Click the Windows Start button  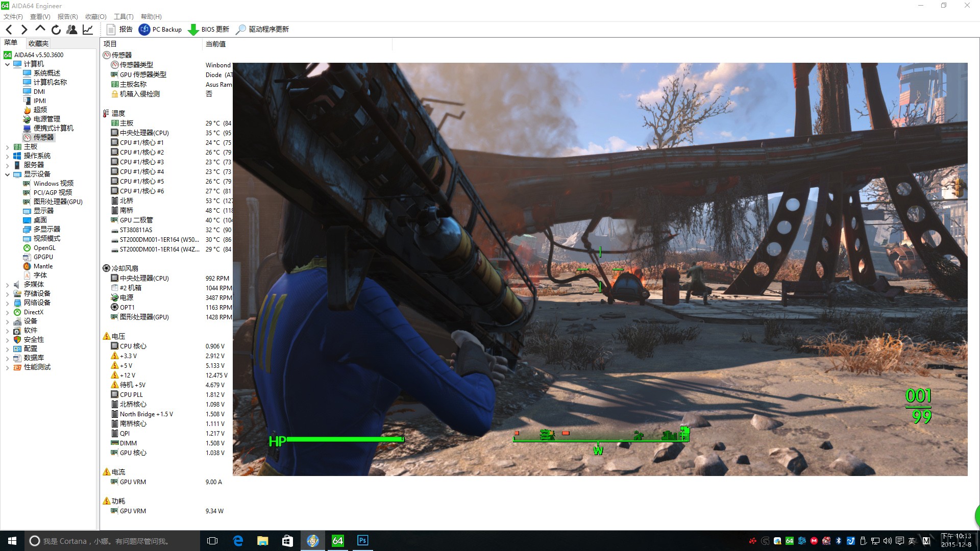[x=12, y=541]
